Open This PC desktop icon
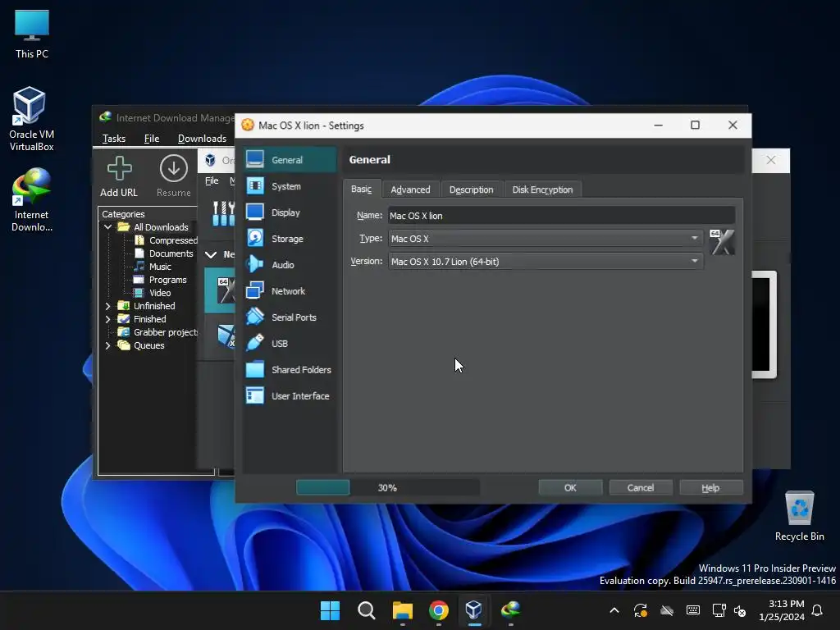Image resolution: width=840 pixels, height=630 pixels. tap(32, 34)
